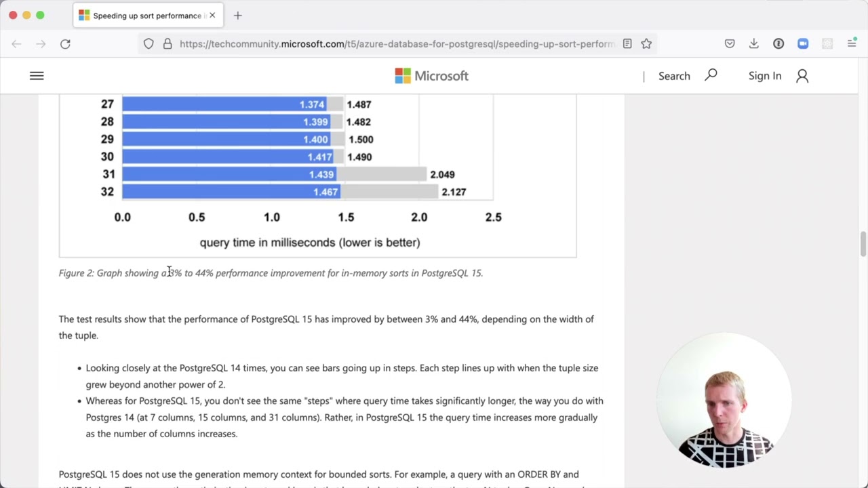868x488 pixels.
Task: Toggle reader view icon in address bar
Action: (627, 44)
